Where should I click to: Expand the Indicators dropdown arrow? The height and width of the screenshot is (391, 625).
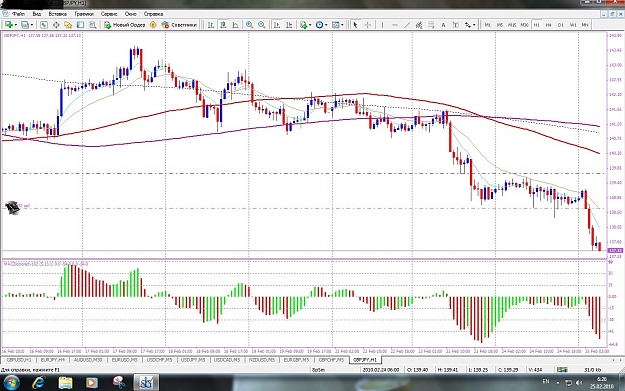[310, 25]
